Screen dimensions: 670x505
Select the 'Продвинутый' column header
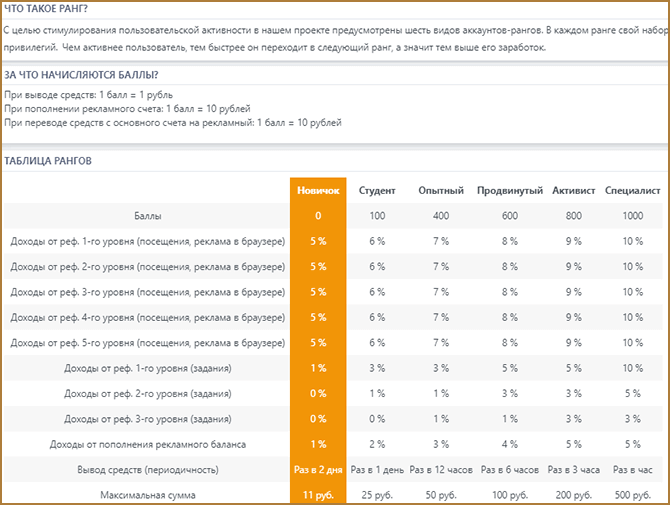point(510,191)
